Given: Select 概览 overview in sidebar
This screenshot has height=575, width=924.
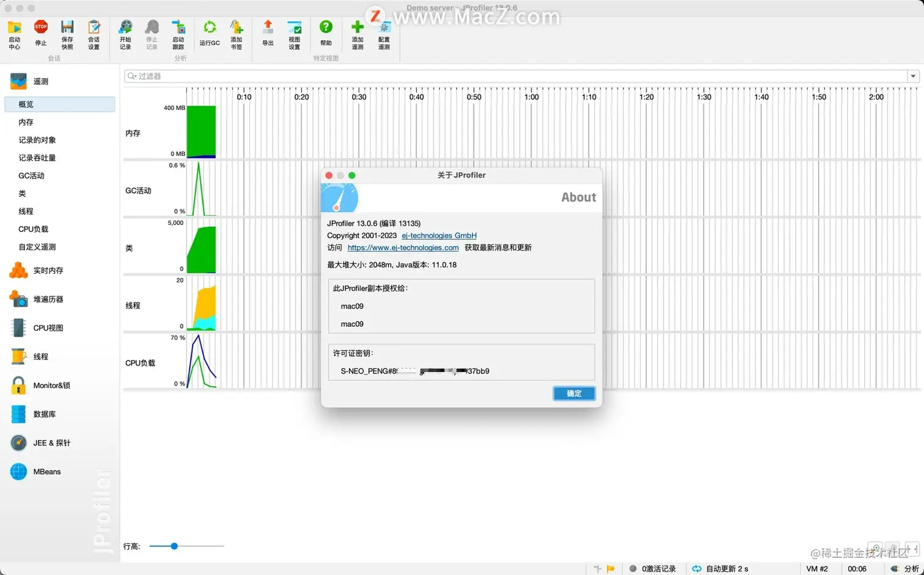Looking at the screenshot, I should (x=59, y=104).
